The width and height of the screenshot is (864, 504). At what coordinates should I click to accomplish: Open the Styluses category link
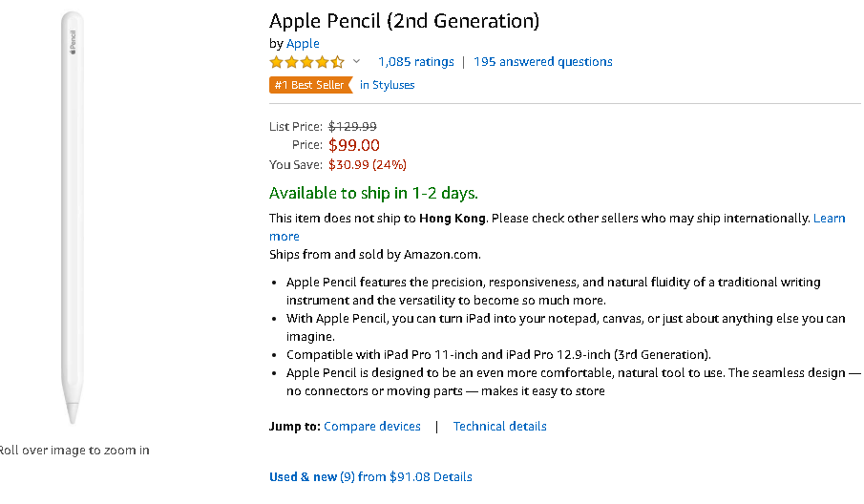pyautogui.click(x=387, y=85)
